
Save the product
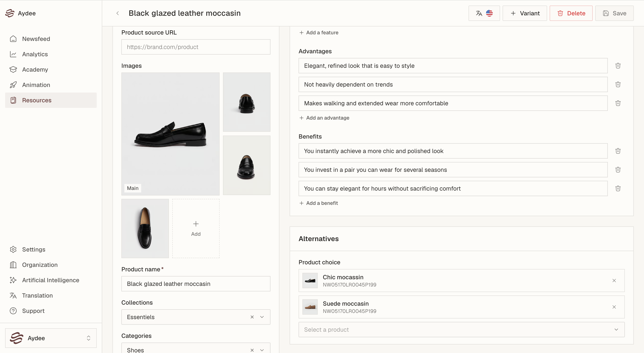tap(614, 13)
